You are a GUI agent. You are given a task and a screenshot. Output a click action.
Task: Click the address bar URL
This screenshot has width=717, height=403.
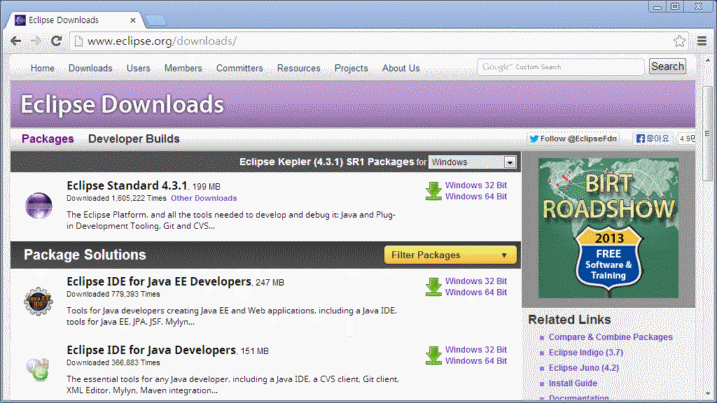(162, 41)
